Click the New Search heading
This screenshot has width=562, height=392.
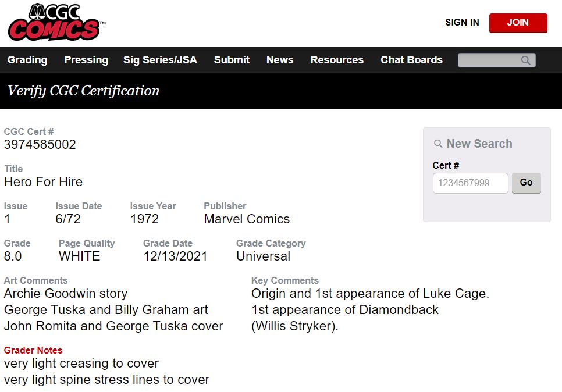(x=479, y=144)
